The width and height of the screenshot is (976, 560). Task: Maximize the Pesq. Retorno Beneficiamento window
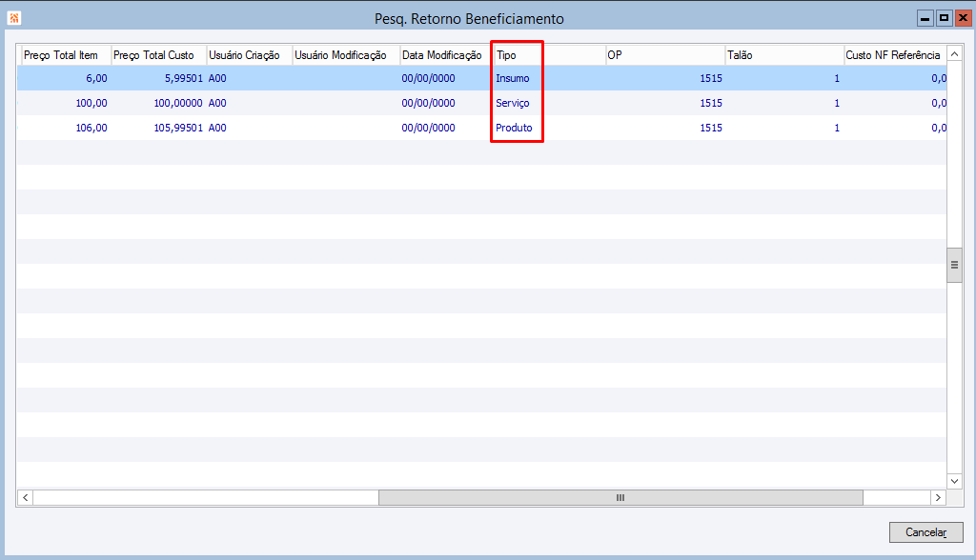[x=944, y=18]
